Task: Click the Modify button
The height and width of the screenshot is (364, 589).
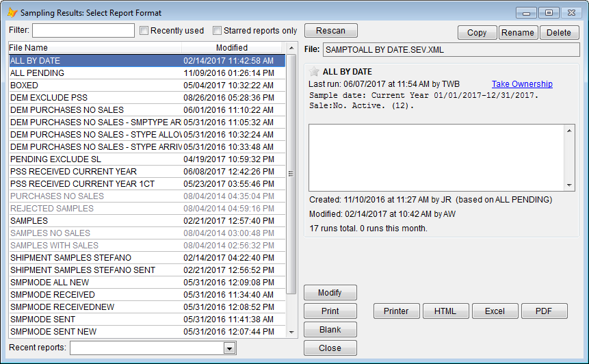Action: click(x=330, y=293)
